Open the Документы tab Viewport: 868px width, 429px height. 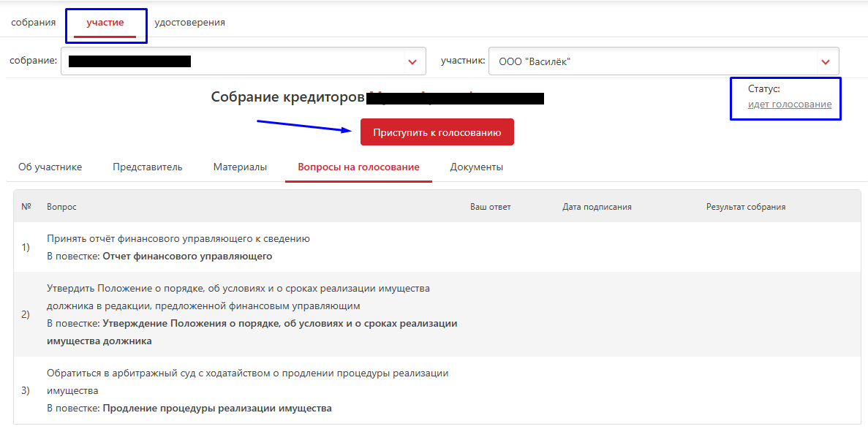(x=477, y=167)
